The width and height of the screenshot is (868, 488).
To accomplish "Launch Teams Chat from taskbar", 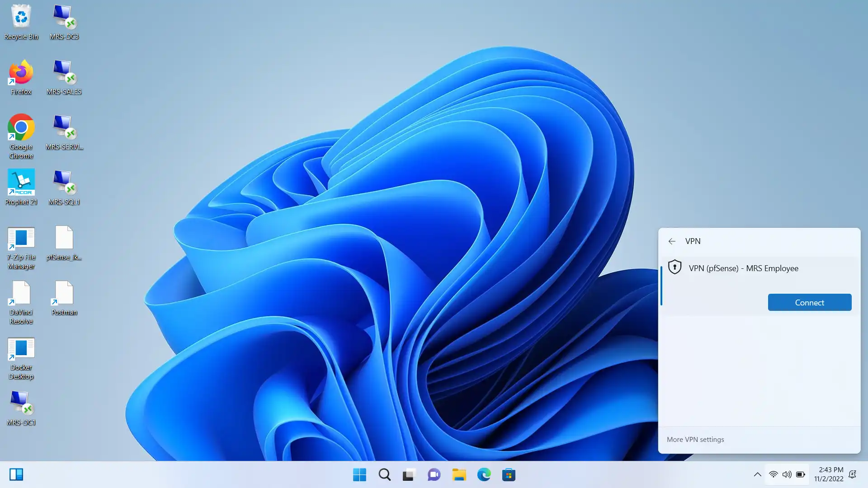I will tap(434, 474).
